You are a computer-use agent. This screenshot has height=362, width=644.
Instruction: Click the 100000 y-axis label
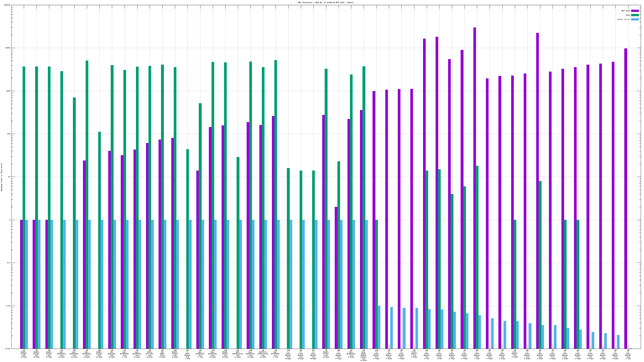[8, 5]
